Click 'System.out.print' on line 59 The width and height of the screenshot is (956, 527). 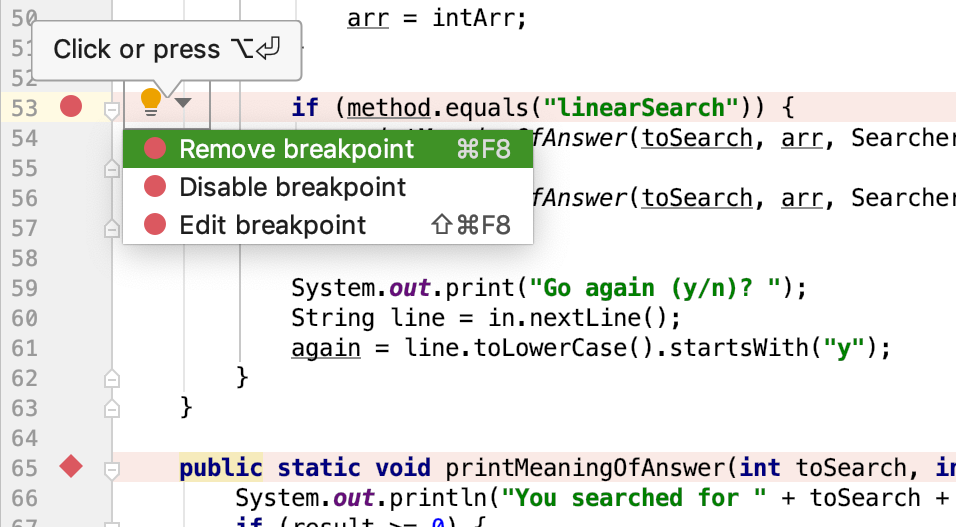coord(404,287)
